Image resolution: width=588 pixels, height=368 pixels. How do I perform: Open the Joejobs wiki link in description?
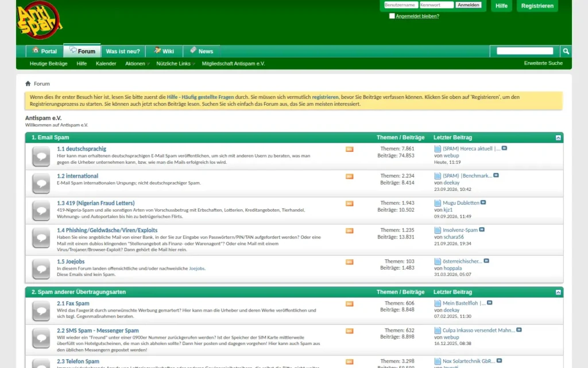pyautogui.click(x=197, y=269)
